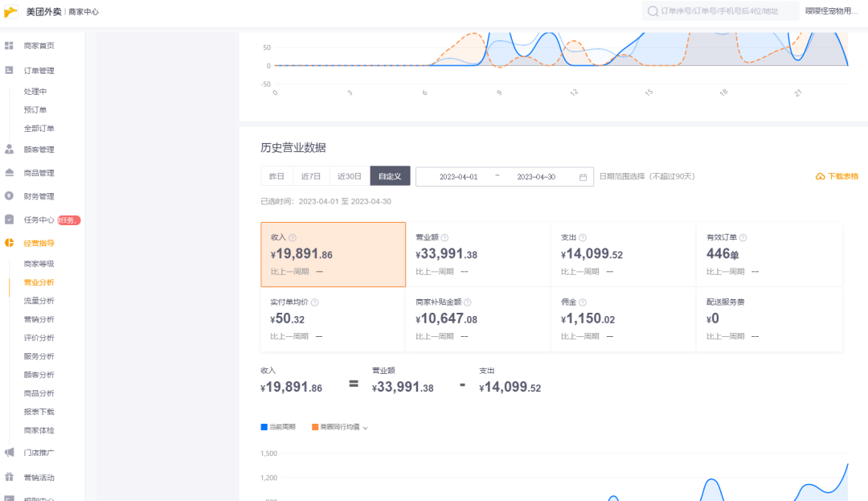Open 商品分析 page
Image resolution: width=868 pixels, height=501 pixels.
click(x=39, y=393)
